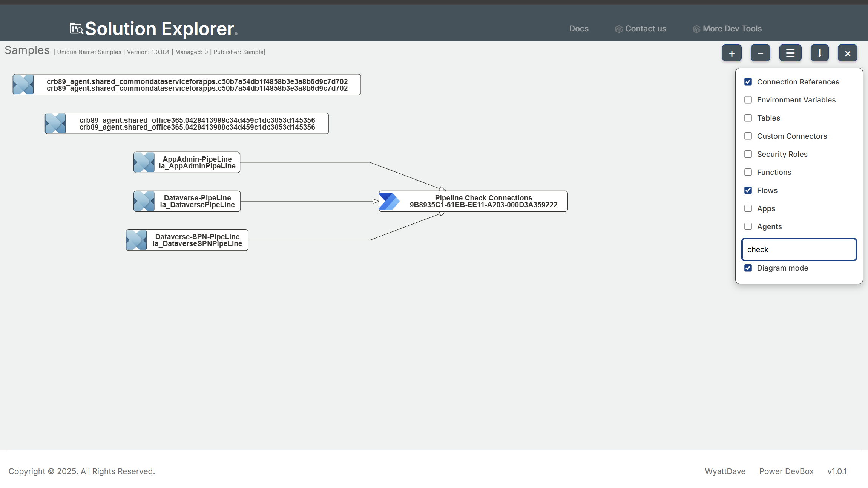Uncheck the Flows filter checkbox
Viewport: 868px width, 488px height.
(x=748, y=190)
